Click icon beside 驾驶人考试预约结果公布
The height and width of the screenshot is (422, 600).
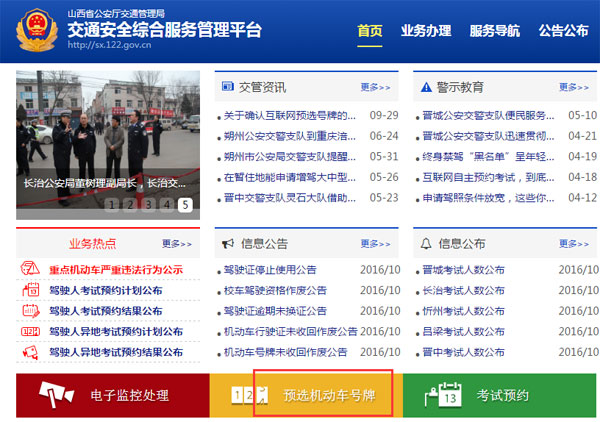(31, 311)
